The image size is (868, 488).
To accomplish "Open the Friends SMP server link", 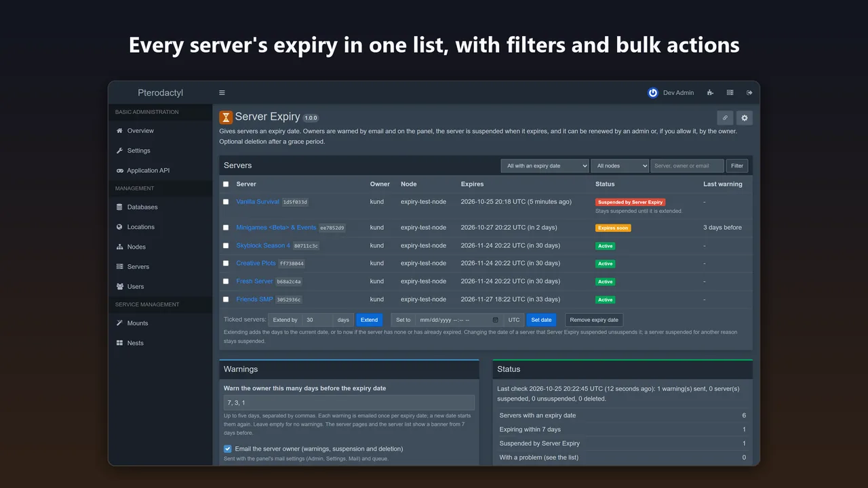I will click(254, 299).
